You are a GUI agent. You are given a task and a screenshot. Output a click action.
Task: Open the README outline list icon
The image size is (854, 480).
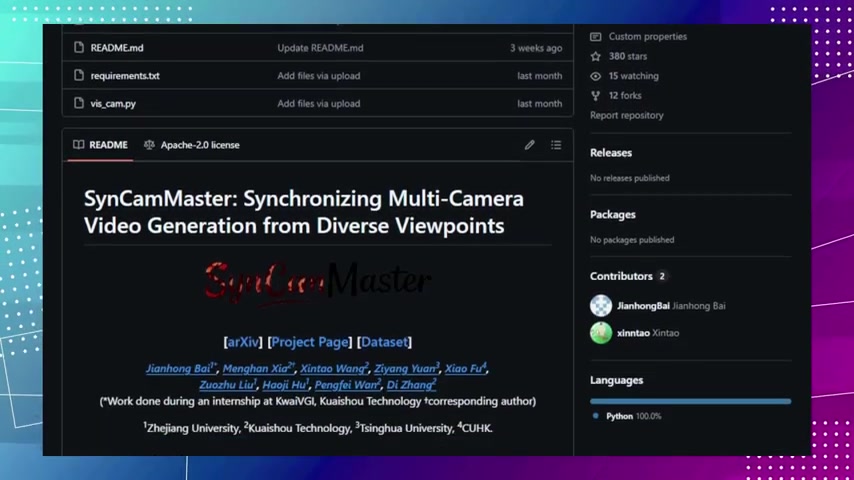pos(556,145)
